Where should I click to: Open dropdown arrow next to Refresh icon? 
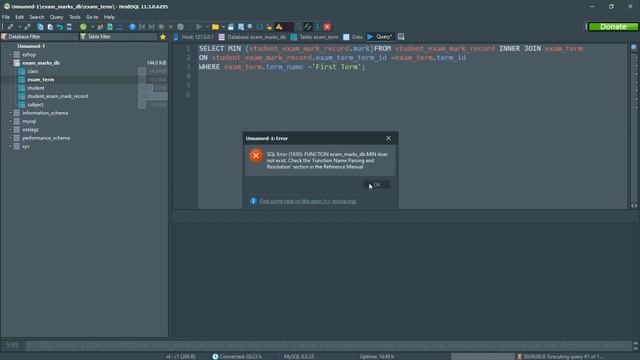tap(92, 27)
